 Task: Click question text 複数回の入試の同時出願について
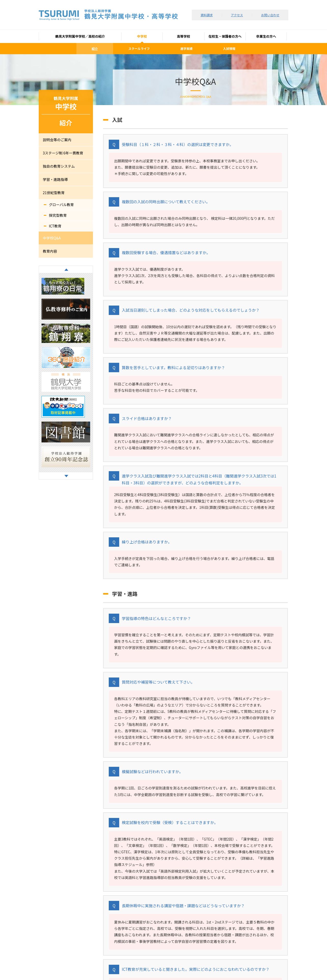coord(165,202)
